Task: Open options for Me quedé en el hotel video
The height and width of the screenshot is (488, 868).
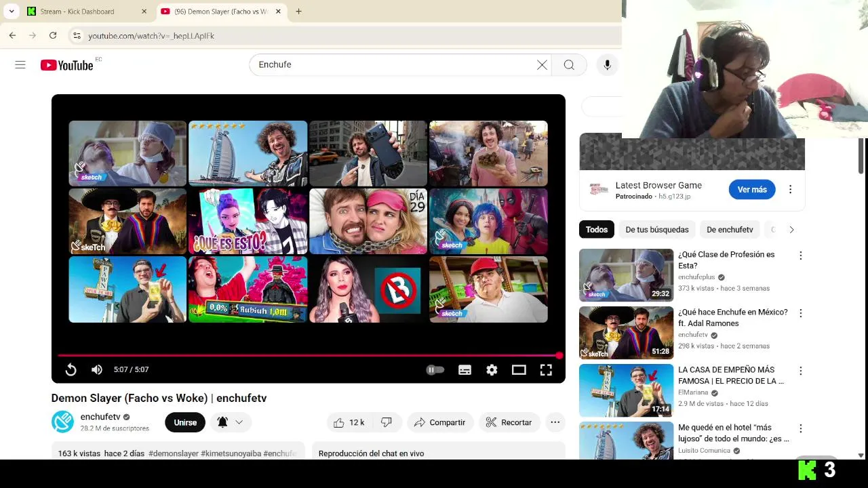Action: [x=801, y=428]
